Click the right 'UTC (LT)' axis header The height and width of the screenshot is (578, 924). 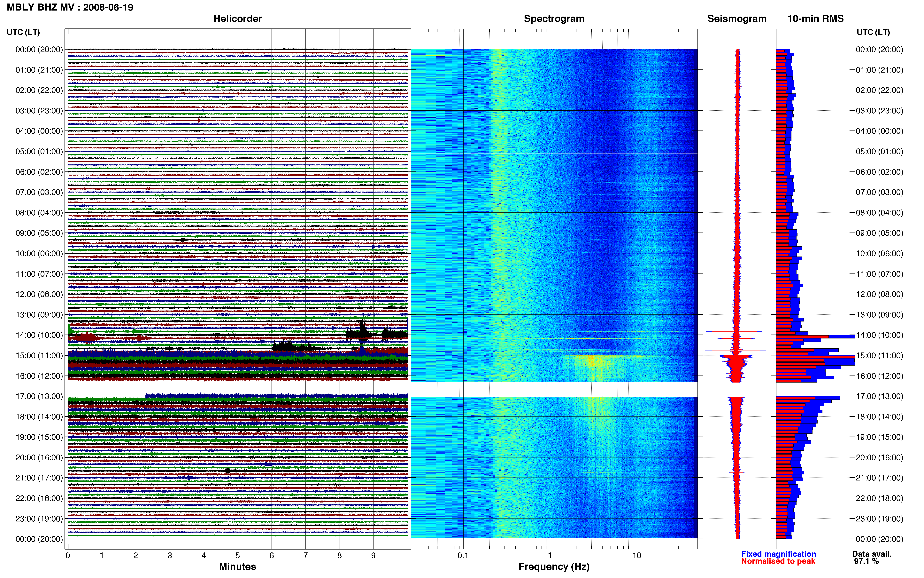point(873,32)
